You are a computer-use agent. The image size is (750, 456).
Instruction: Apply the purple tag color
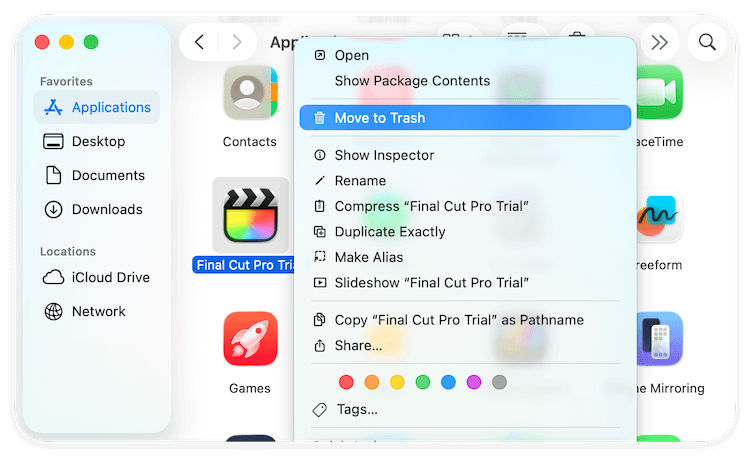[x=474, y=382]
